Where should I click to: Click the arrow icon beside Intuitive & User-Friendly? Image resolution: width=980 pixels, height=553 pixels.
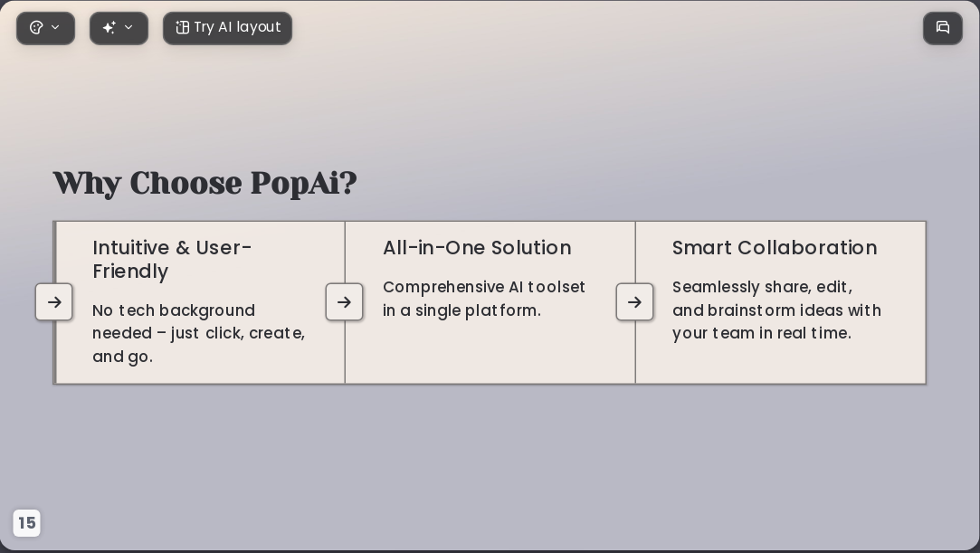point(54,301)
